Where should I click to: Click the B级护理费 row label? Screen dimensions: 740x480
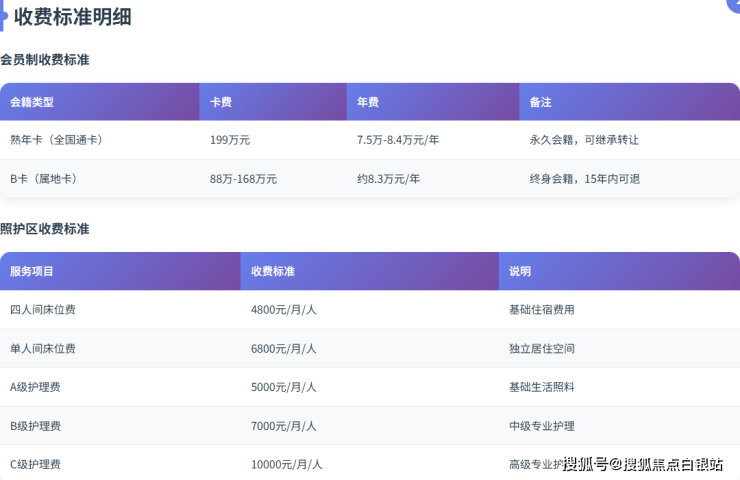pyautogui.click(x=36, y=426)
